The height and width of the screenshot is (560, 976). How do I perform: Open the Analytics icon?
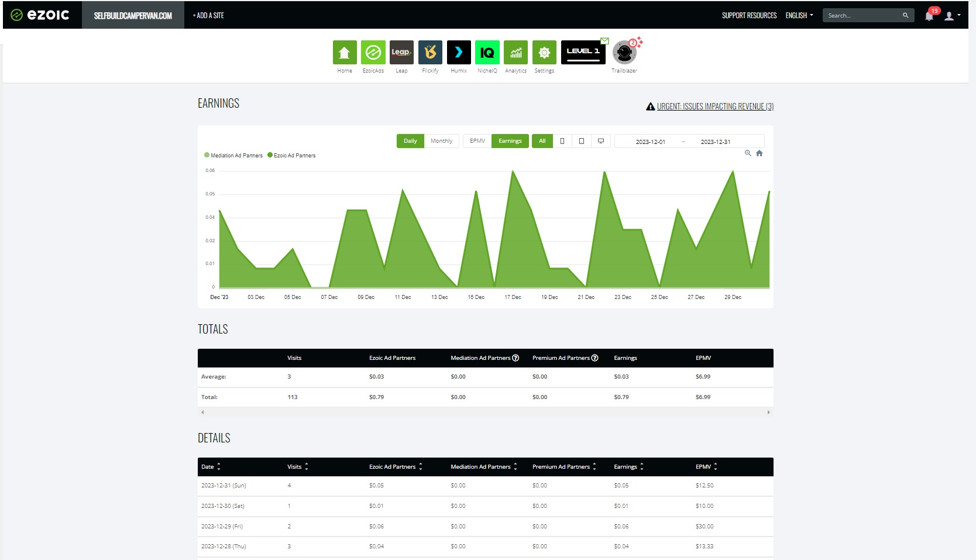516,52
